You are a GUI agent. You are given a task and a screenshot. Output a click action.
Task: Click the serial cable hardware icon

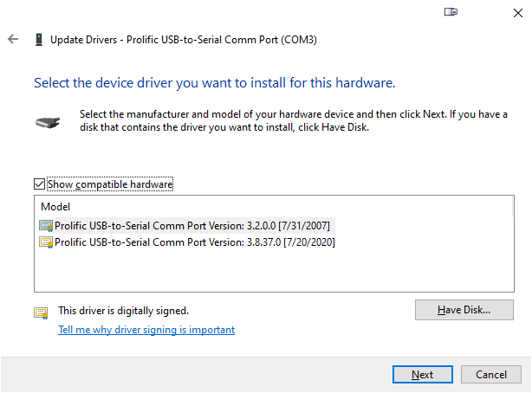click(48, 122)
